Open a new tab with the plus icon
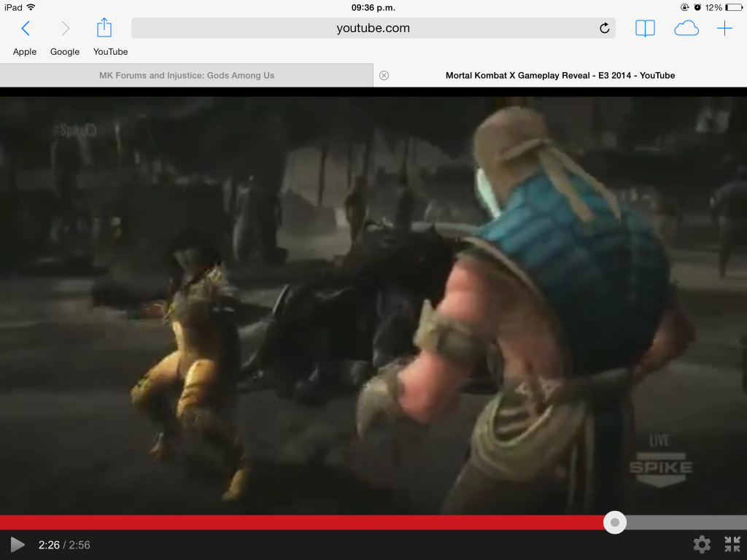The image size is (747, 560). pyautogui.click(x=724, y=28)
